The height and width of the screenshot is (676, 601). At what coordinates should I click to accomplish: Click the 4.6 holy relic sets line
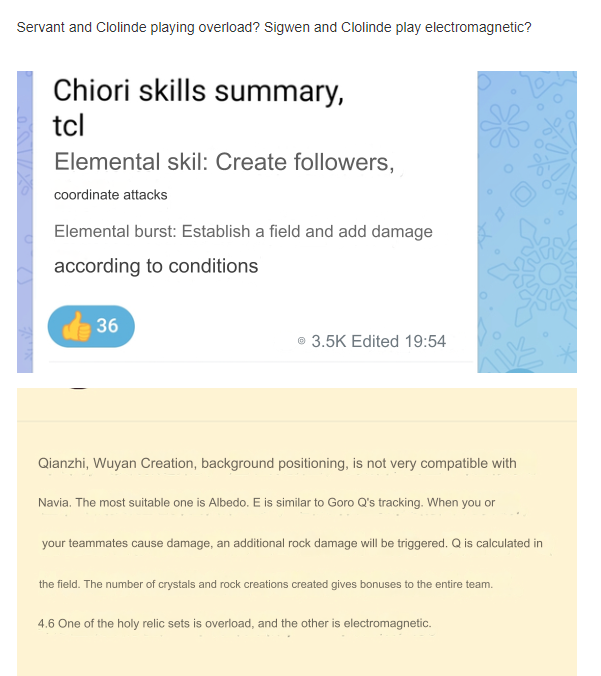[x=235, y=623]
